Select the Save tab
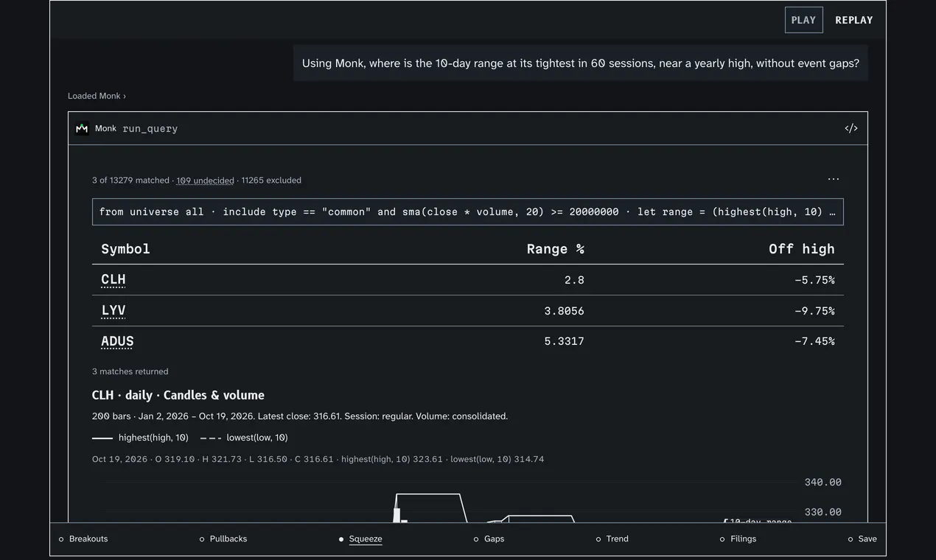This screenshot has height=560, width=936. coord(863,539)
